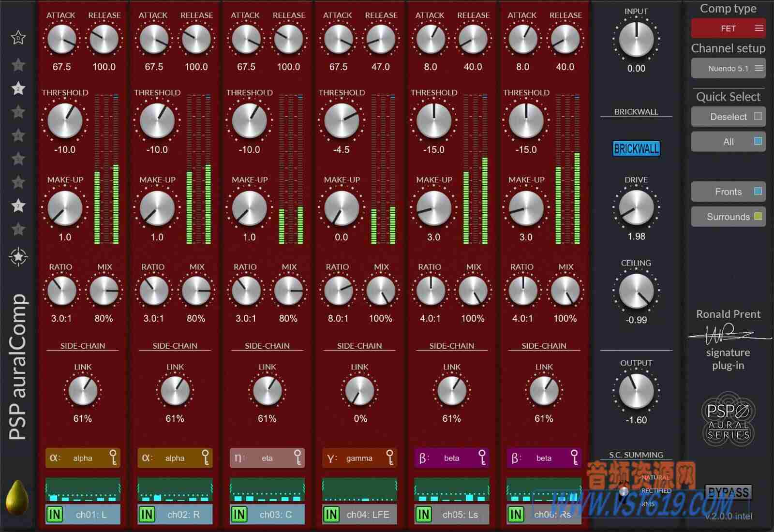The width and height of the screenshot is (774, 532).
Task: Tick the Surrounds quick select checkbox
Action: coord(758,216)
